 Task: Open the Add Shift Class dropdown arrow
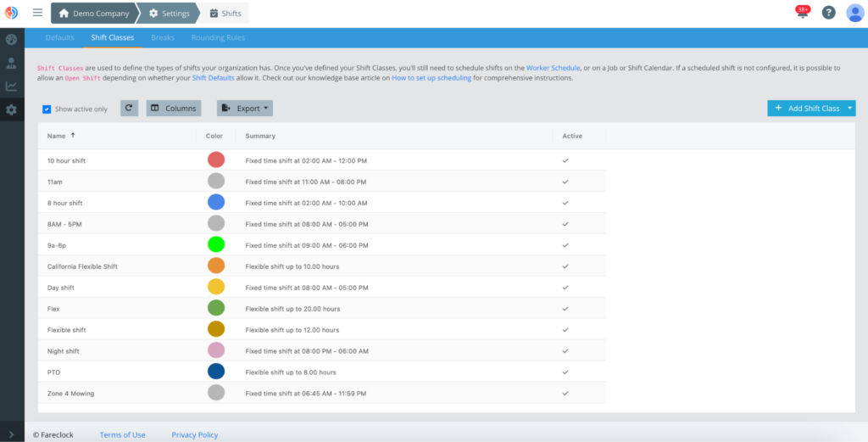[x=850, y=108]
